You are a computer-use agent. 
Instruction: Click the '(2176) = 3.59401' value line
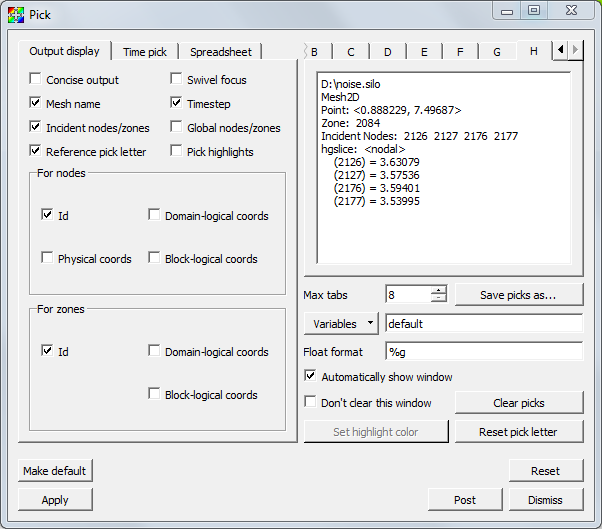[x=376, y=188]
